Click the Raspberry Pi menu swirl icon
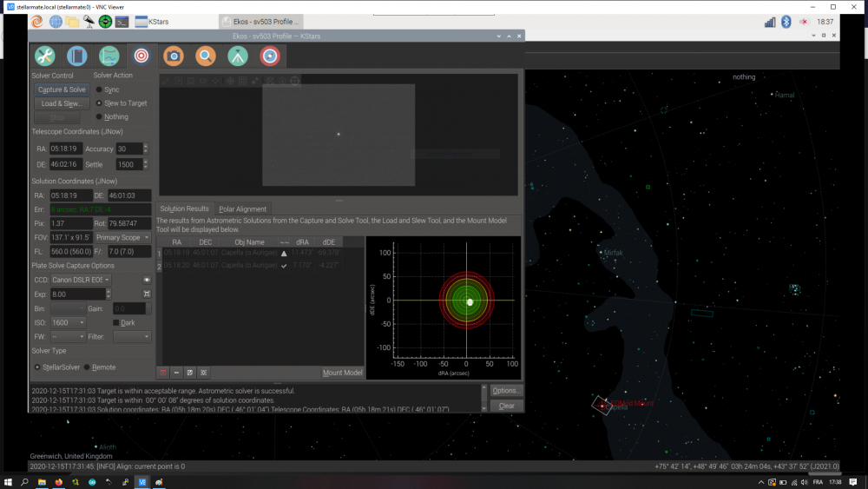This screenshot has width=868, height=489. point(37,22)
